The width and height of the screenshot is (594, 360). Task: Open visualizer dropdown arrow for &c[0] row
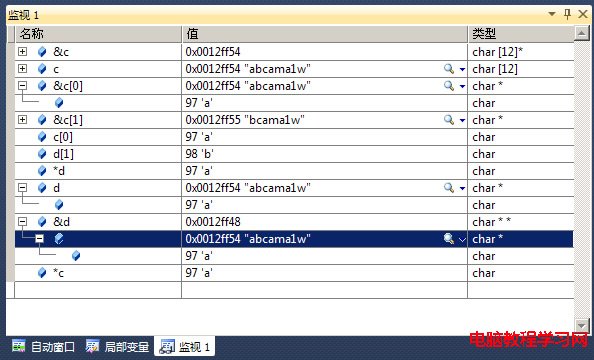(x=462, y=87)
